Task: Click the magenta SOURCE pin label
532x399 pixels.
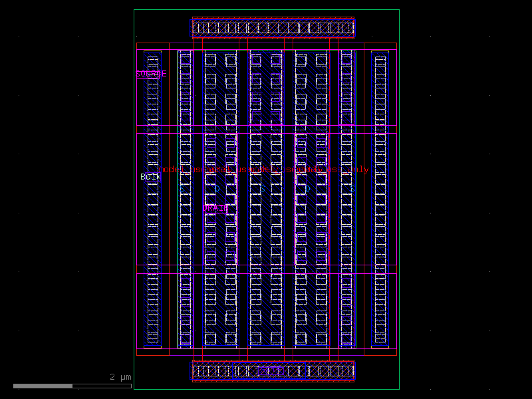Action: tap(151, 74)
